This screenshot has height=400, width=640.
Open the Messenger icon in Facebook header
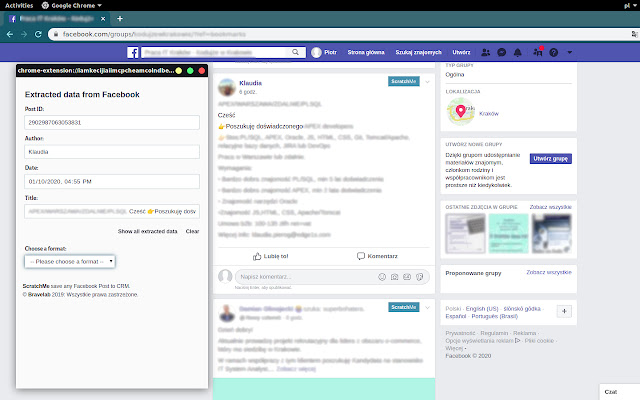point(502,52)
